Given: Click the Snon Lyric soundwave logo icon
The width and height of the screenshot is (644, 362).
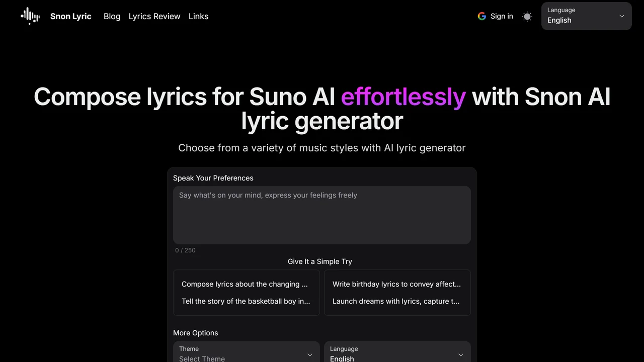Looking at the screenshot, I should [30, 16].
